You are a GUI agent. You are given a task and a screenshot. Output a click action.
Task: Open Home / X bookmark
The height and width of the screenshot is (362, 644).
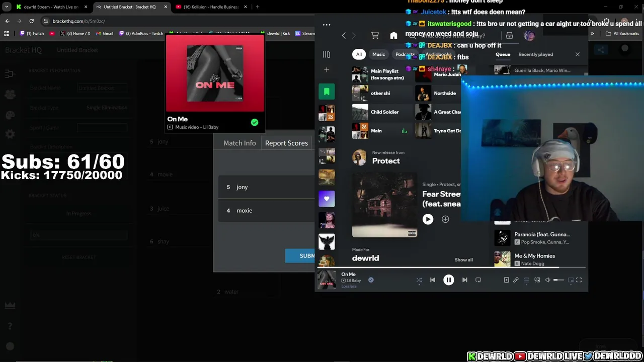pos(75,34)
